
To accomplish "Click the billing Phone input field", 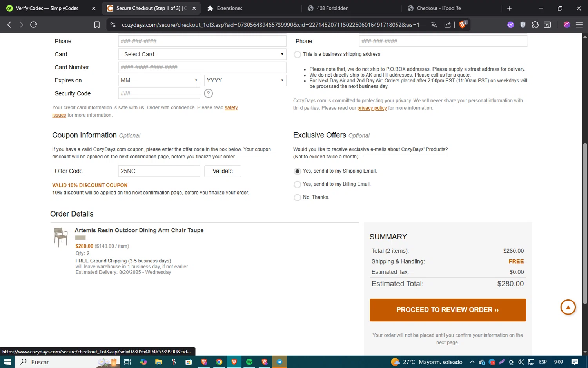I will pyautogui.click(x=202, y=41).
